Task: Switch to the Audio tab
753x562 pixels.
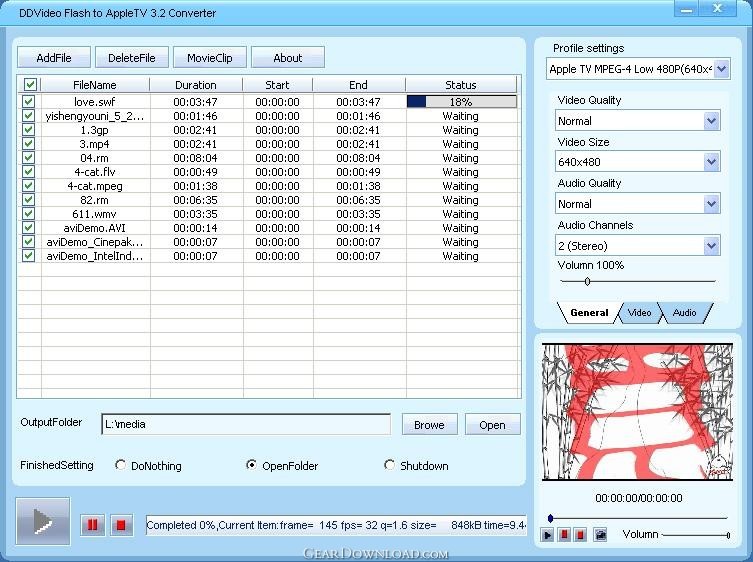Action: [684, 313]
